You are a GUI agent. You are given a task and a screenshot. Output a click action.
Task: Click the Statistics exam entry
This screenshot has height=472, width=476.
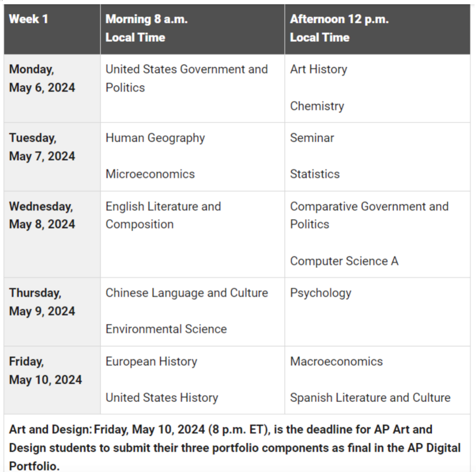[315, 174]
